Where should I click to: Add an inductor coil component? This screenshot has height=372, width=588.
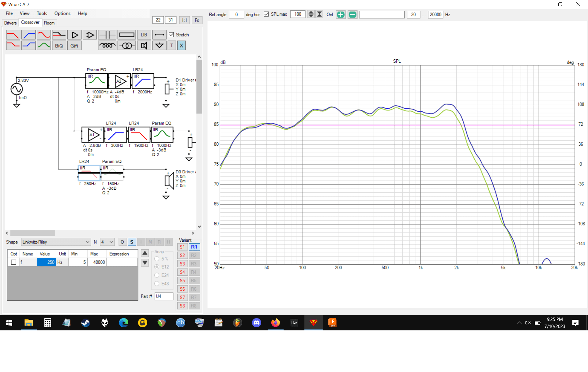tap(107, 46)
